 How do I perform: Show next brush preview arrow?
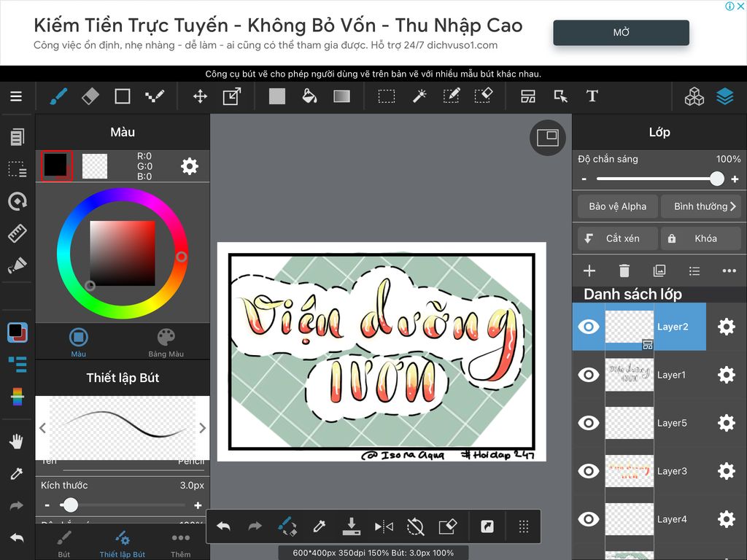coord(203,427)
